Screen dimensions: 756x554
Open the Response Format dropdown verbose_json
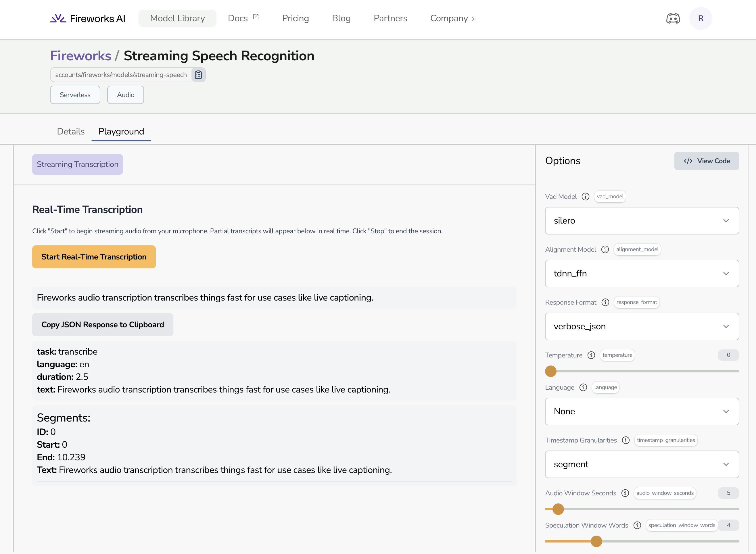[x=642, y=327]
